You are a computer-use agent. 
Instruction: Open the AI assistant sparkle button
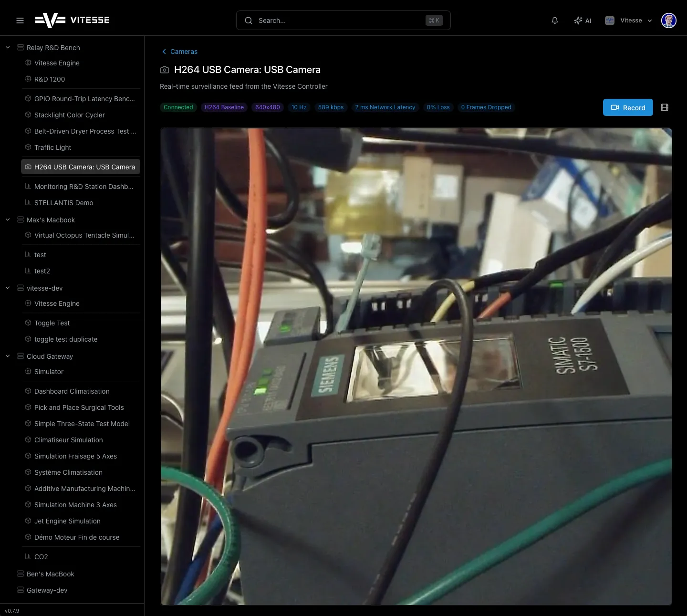583,21
